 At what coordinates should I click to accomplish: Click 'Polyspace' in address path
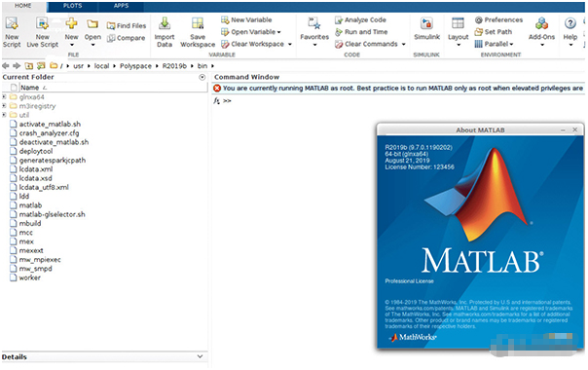click(135, 66)
